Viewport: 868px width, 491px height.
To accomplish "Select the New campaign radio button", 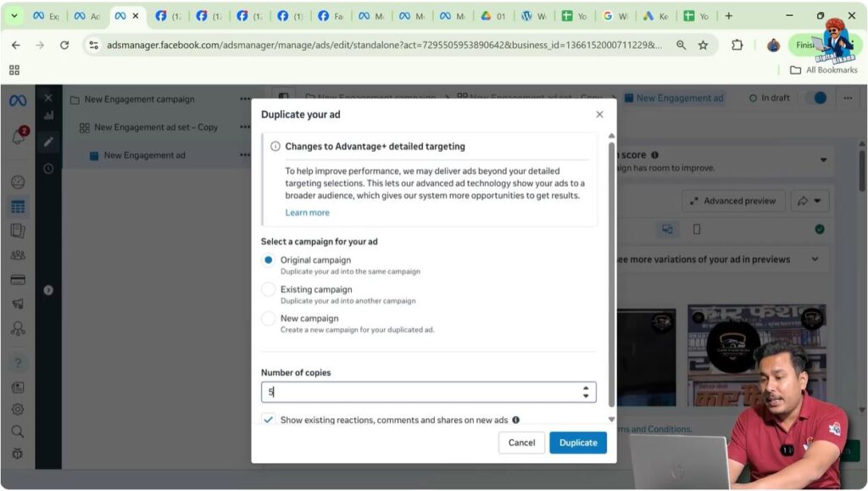I will [269, 318].
